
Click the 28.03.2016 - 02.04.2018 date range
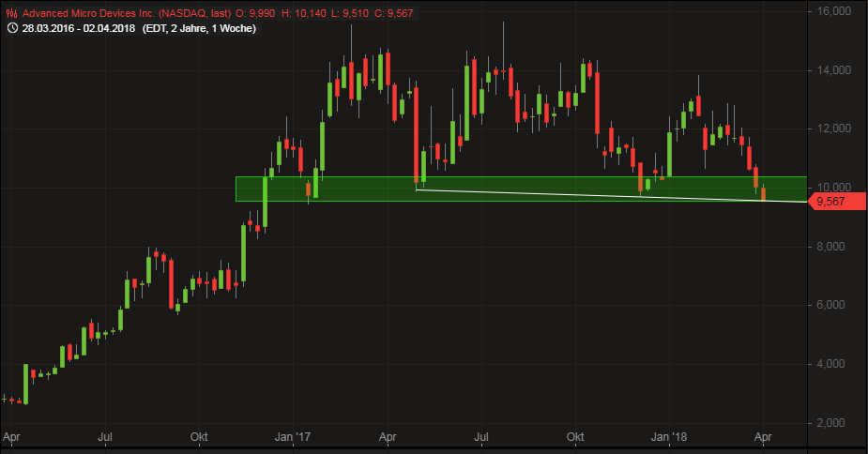click(x=80, y=28)
